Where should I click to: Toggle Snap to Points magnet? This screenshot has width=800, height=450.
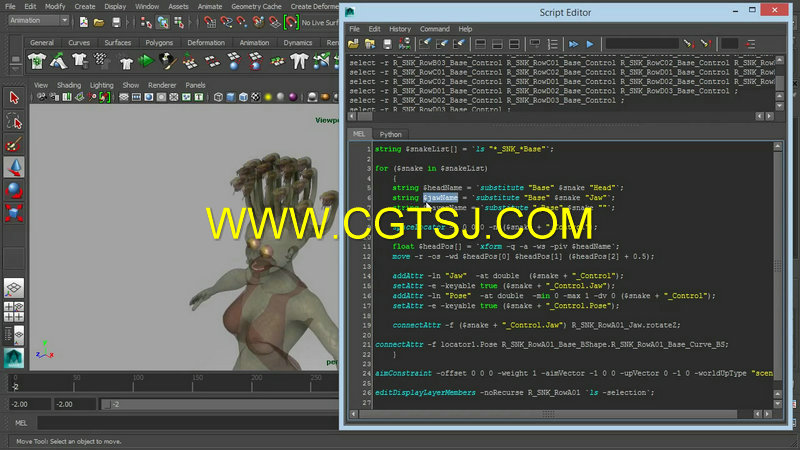(x=242, y=22)
